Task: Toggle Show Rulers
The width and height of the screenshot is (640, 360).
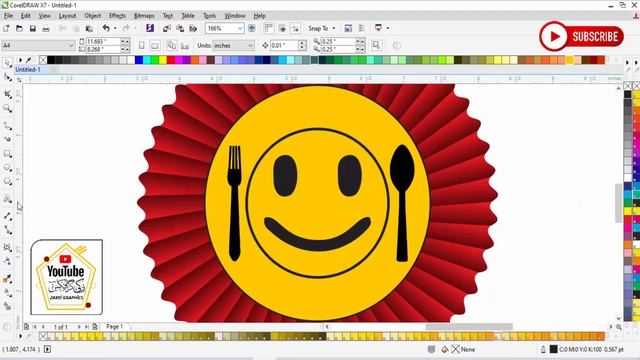Action: [x=269, y=28]
